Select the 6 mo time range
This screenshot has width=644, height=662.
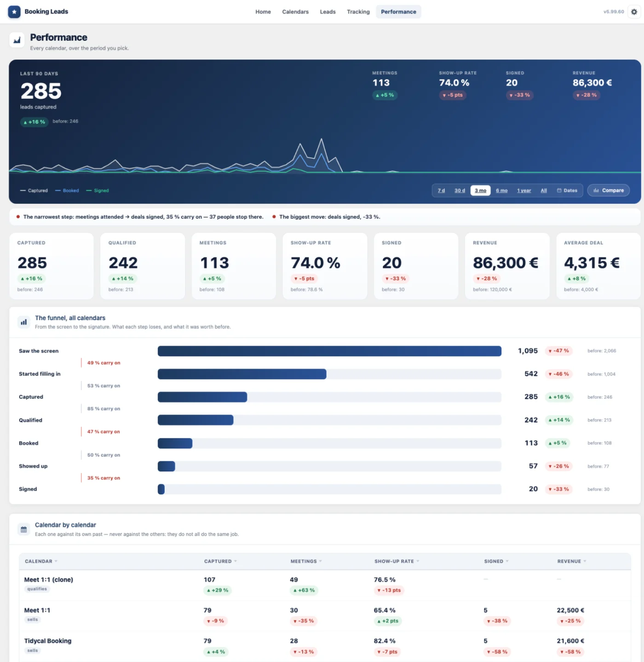click(x=502, y=190)
